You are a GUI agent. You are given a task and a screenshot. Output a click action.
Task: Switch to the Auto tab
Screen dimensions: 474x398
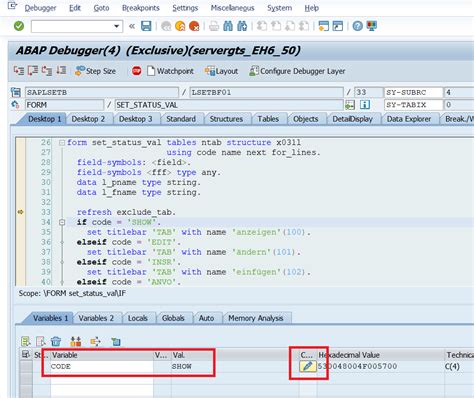[x=206, y=318]
